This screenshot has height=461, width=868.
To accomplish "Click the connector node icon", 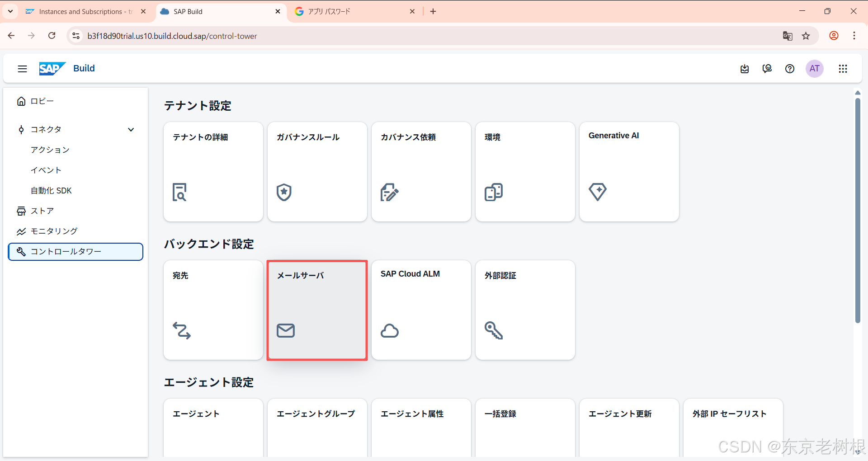I will 21,130.
